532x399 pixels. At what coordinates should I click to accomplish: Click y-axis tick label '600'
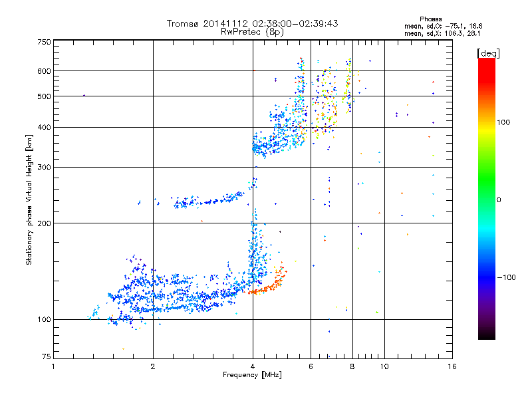44,71
